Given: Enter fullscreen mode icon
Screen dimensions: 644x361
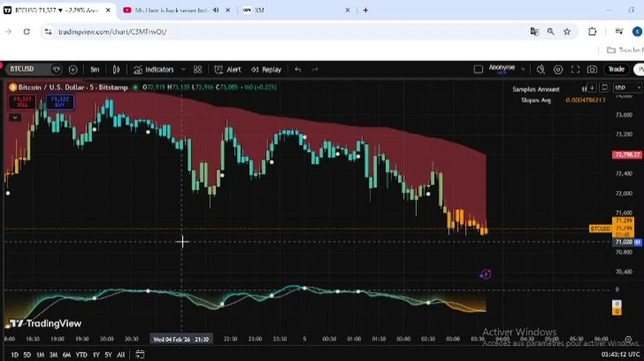Looking at the screenshot, I should pos(575,69).
